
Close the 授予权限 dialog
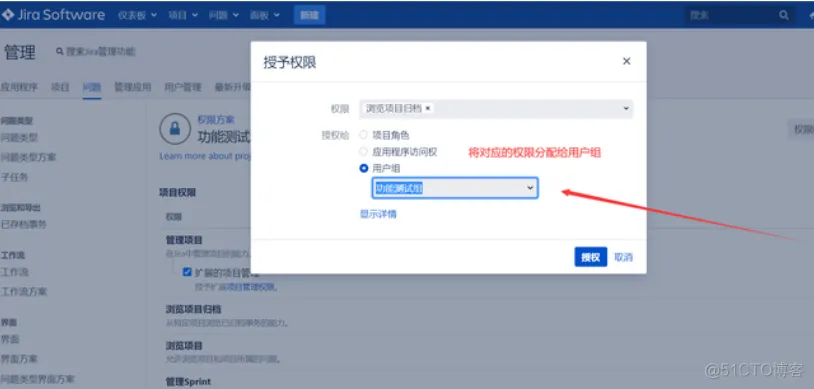click(627, 61)
